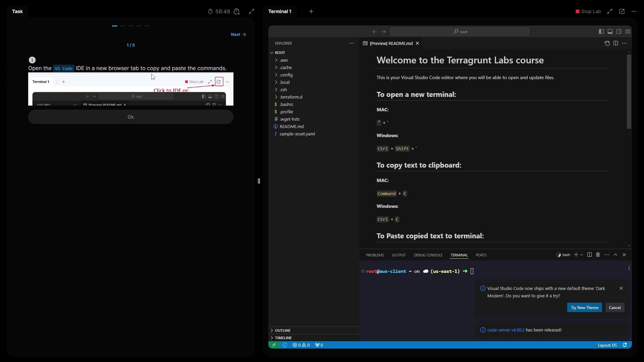644x362 pixels.
Task: Open IDE in new browser tab icon
Action: (x=622, y=11)
